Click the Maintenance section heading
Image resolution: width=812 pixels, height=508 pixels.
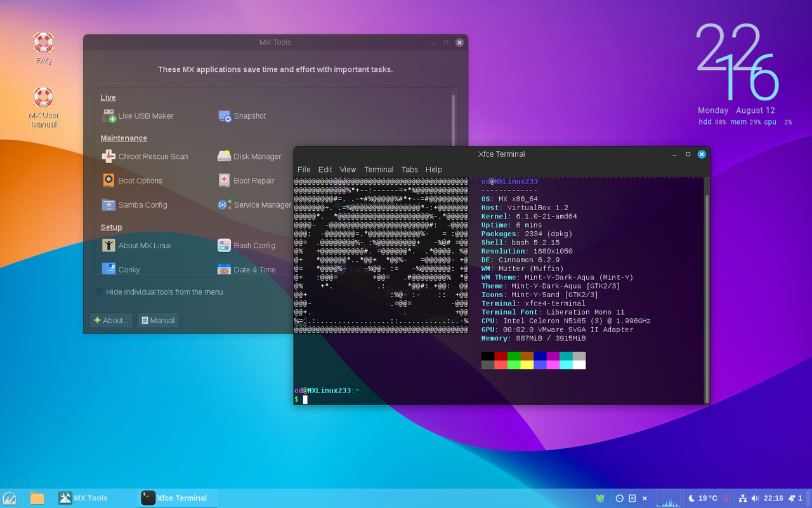click(124, 138)
